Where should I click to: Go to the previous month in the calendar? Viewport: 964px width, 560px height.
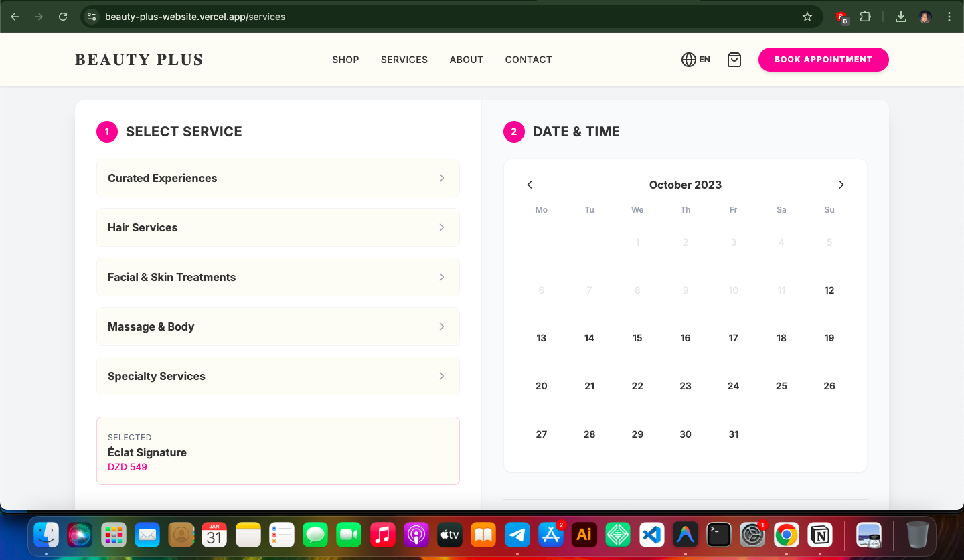pos(530,185)
